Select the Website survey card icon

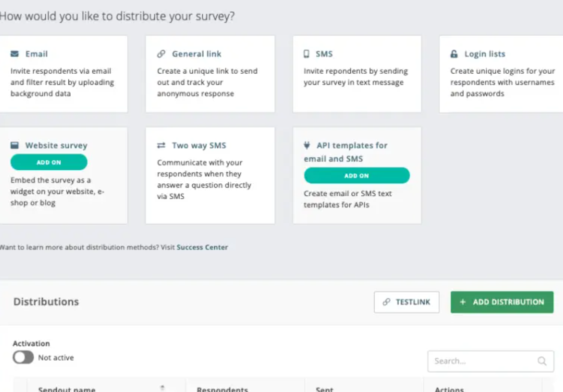point(15,145)
